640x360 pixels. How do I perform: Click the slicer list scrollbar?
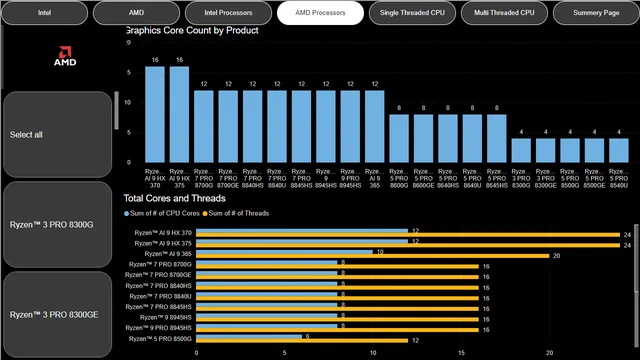[116, 110]
